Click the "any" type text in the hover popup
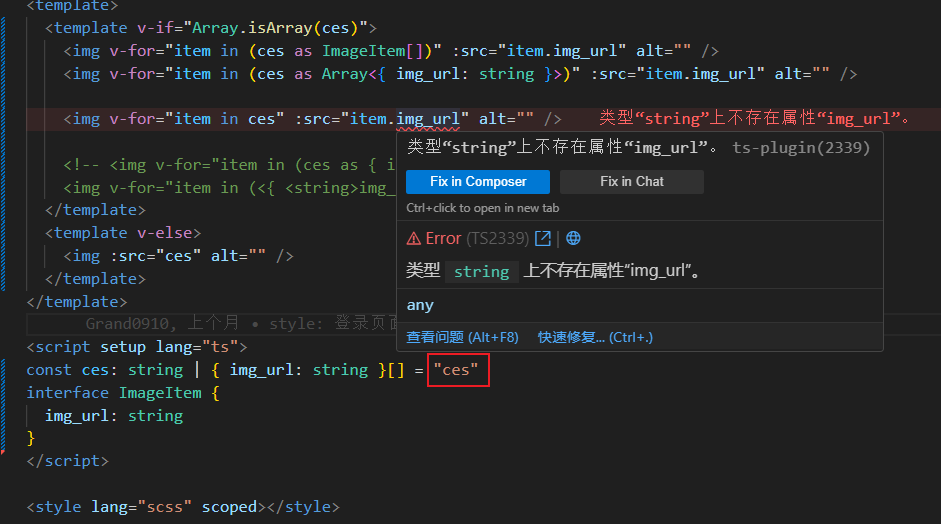 coord(420,306)
